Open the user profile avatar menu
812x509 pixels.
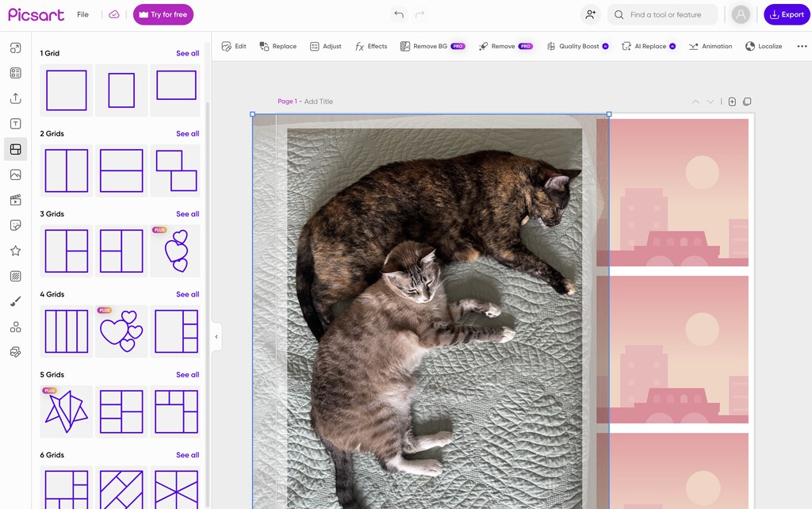pyautogui.click(x=741, y=14)
